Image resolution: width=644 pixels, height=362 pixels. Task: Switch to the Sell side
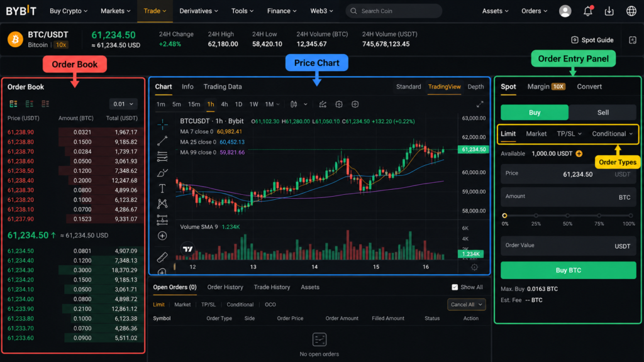point(602,112)
